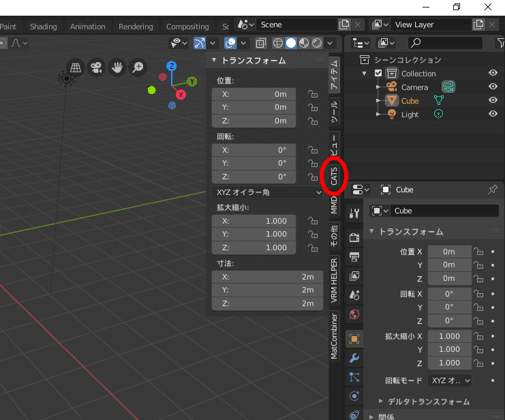Select Camera in the outliner
This screenshot has width=505, height=420.
click(x=414, y=87)
